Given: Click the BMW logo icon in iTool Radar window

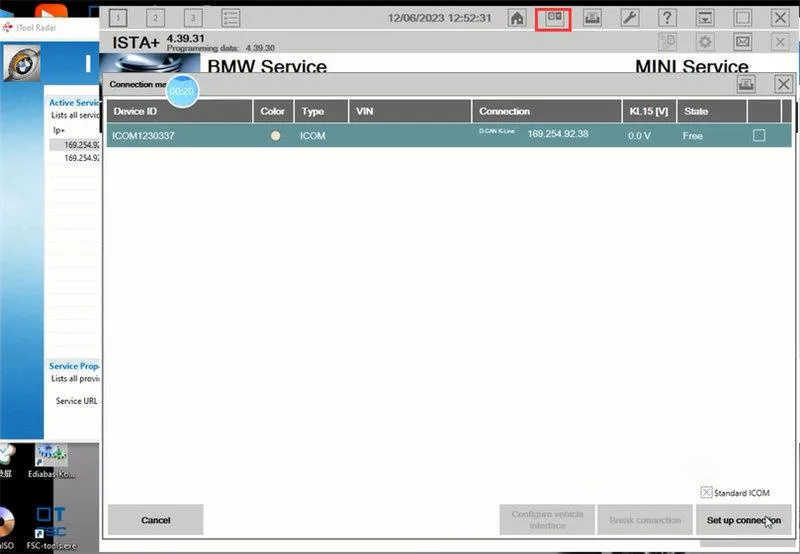Looking at the screenshot, I should click(x=21, y=63).
